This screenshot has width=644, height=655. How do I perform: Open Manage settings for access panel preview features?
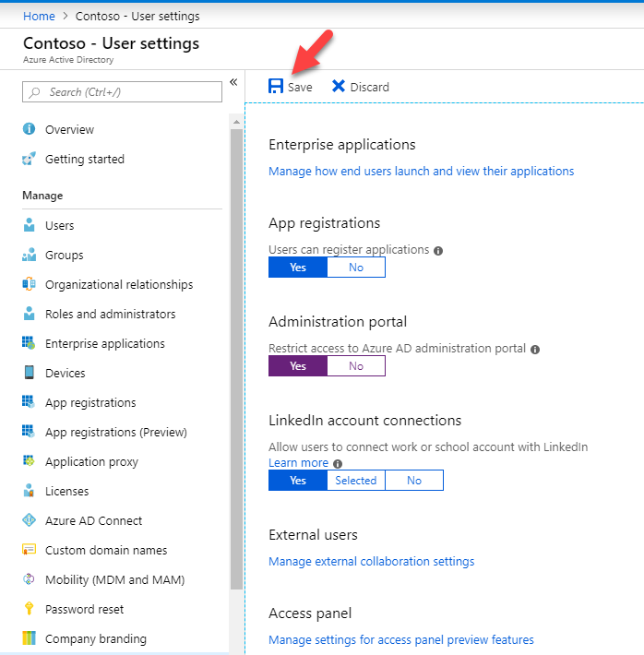401,639
